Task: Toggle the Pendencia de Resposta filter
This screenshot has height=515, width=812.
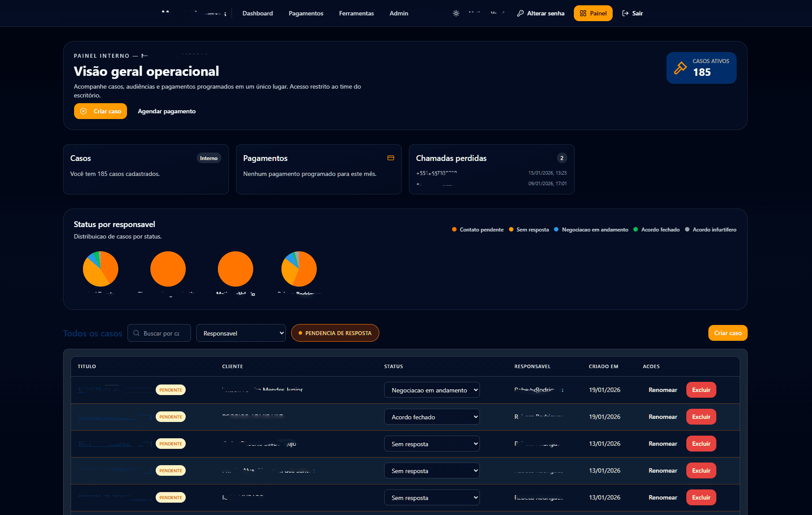Action: [335, 333]
